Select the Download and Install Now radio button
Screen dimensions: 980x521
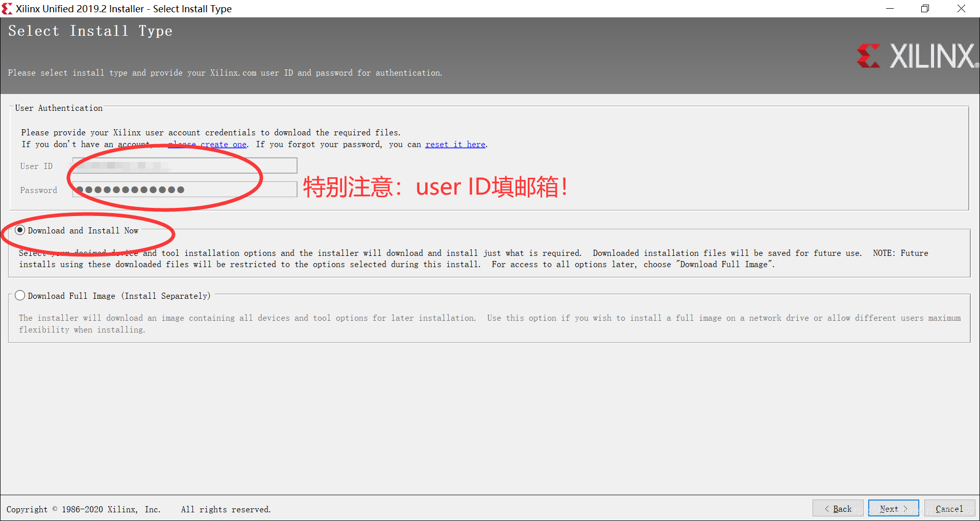coord(20,230)
